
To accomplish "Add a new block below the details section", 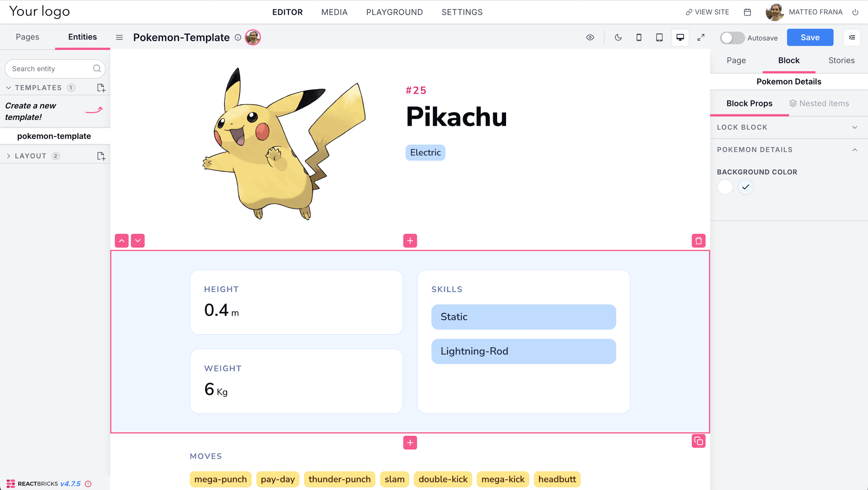I will click(x=410, y=442).
